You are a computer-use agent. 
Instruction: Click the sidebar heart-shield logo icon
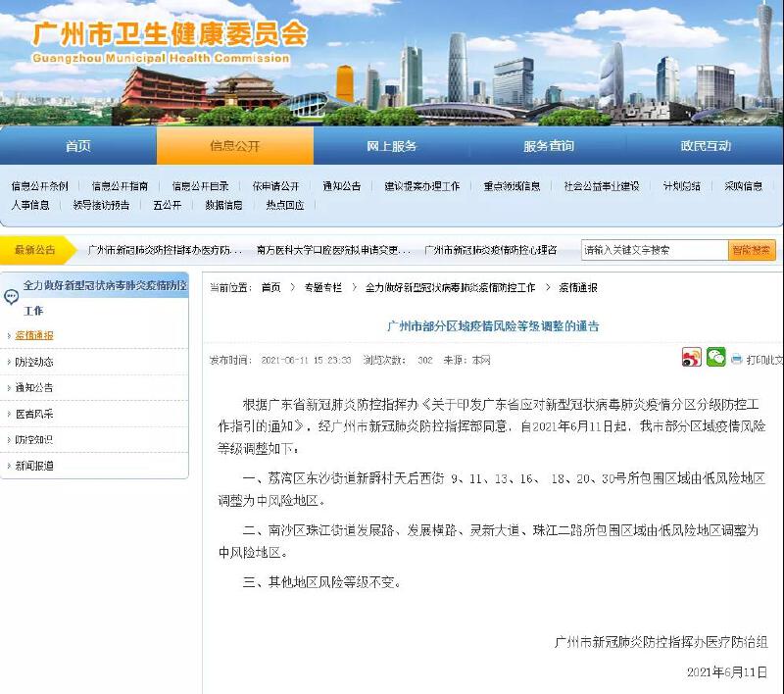12,293
